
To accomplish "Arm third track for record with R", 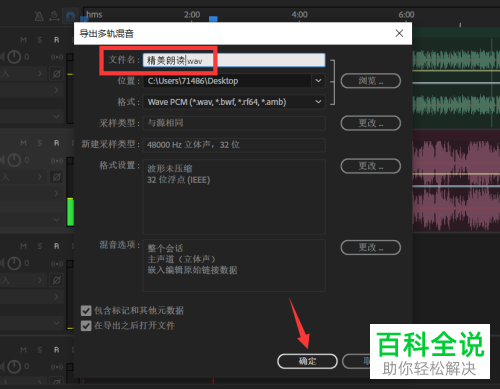I will pos(57,246).
